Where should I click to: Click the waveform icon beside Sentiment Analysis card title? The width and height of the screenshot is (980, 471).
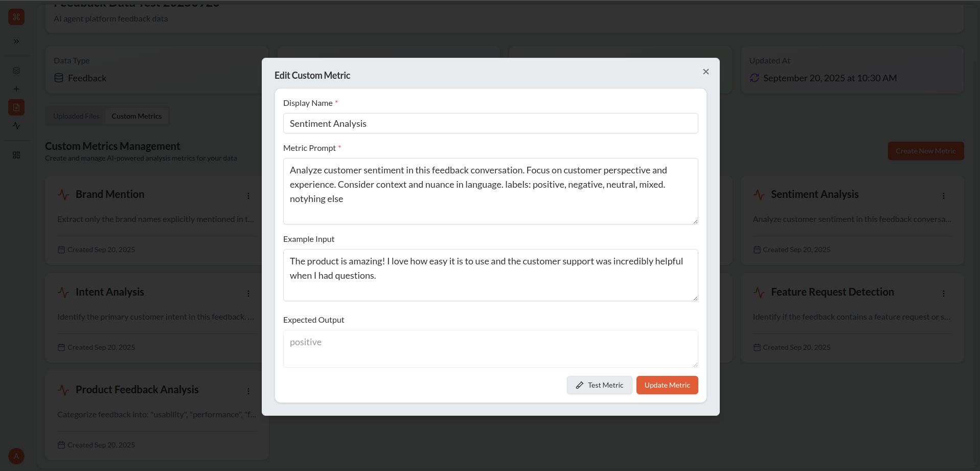pos(759,194)
